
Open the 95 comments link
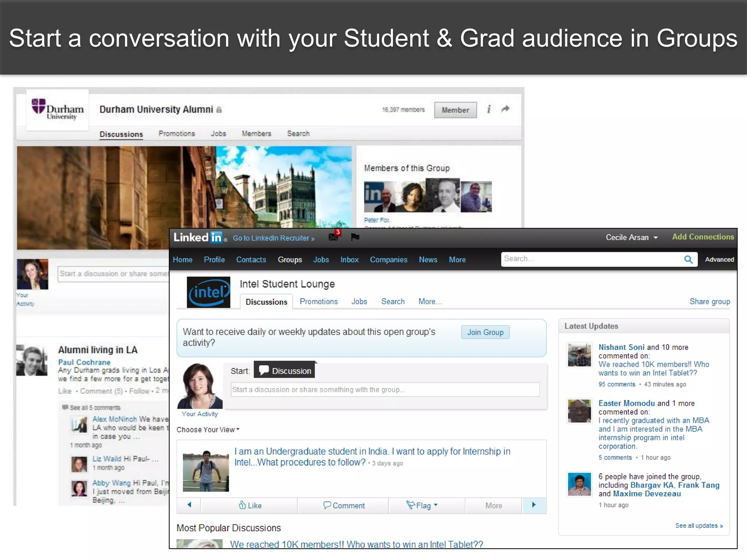click(x=617, y=384)
